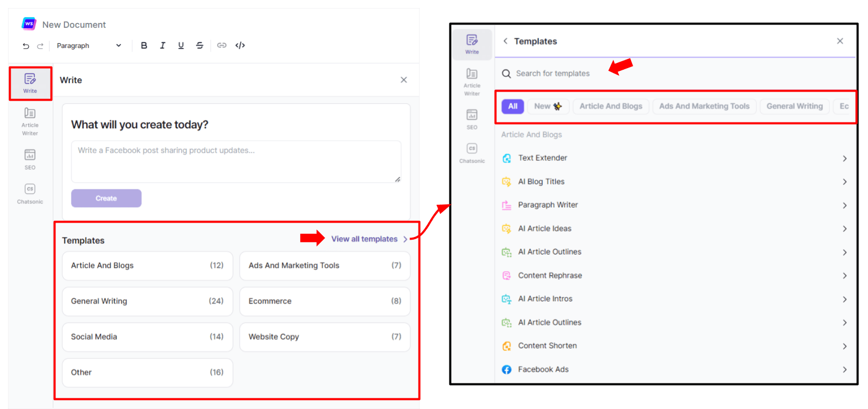Switch to General Writing filter tab
The image size is (868, 409).
point(794,107)
